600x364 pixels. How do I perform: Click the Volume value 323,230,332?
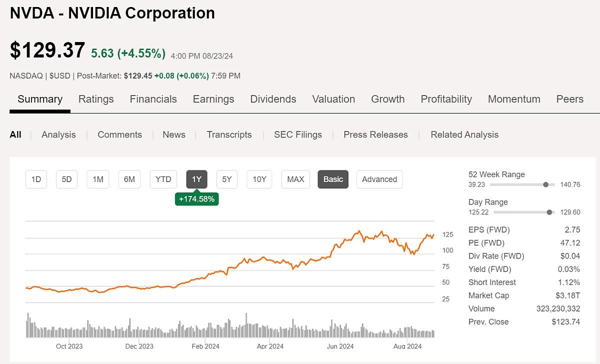coord(558,308)
